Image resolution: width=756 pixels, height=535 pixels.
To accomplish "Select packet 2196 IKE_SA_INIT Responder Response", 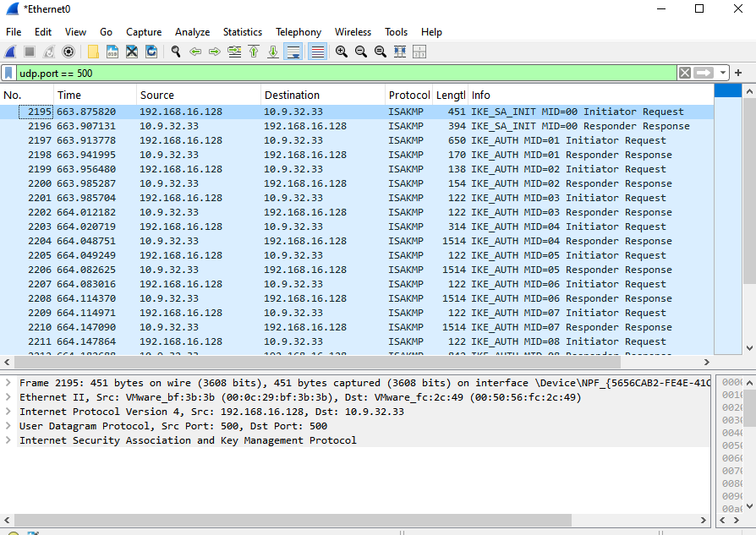I will [x=357, y=126].
